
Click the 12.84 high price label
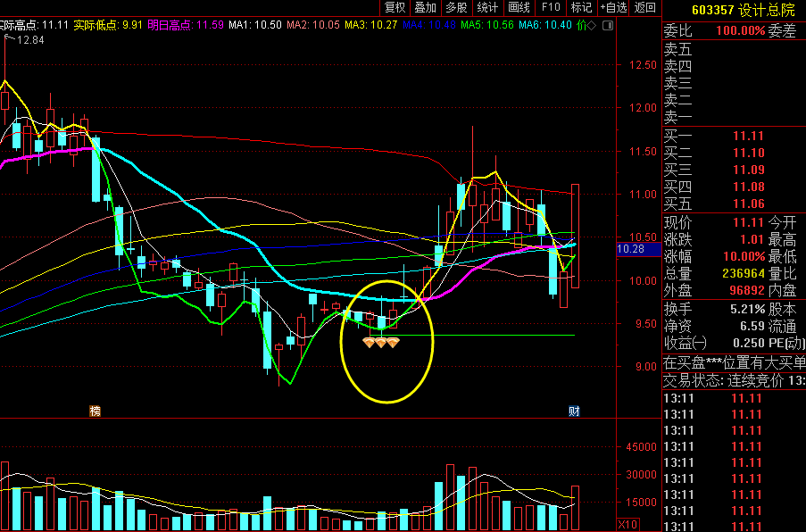[x=30, y=39]
